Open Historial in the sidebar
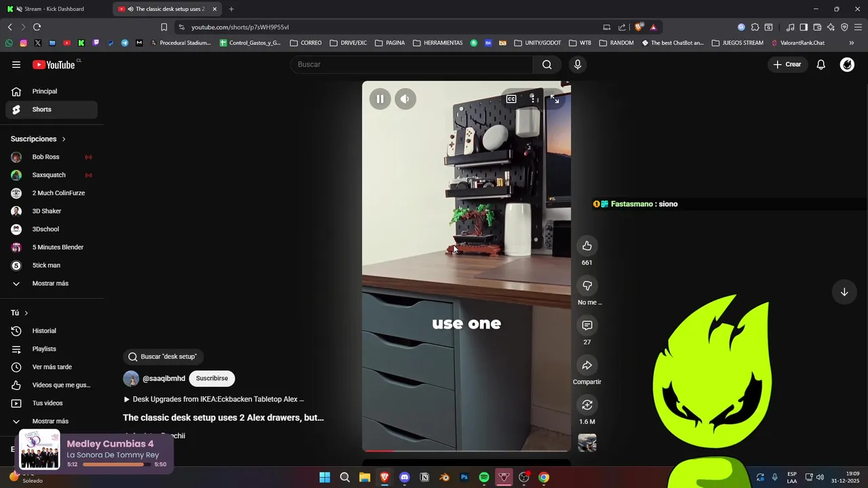Screen dimensions: 868x488 (x=52, y=331)
